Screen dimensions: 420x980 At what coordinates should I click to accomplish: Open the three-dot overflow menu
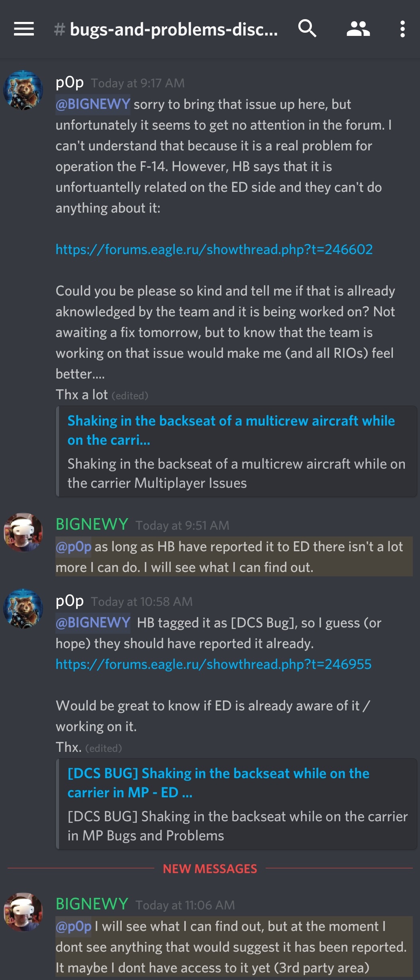pos(402,29)
